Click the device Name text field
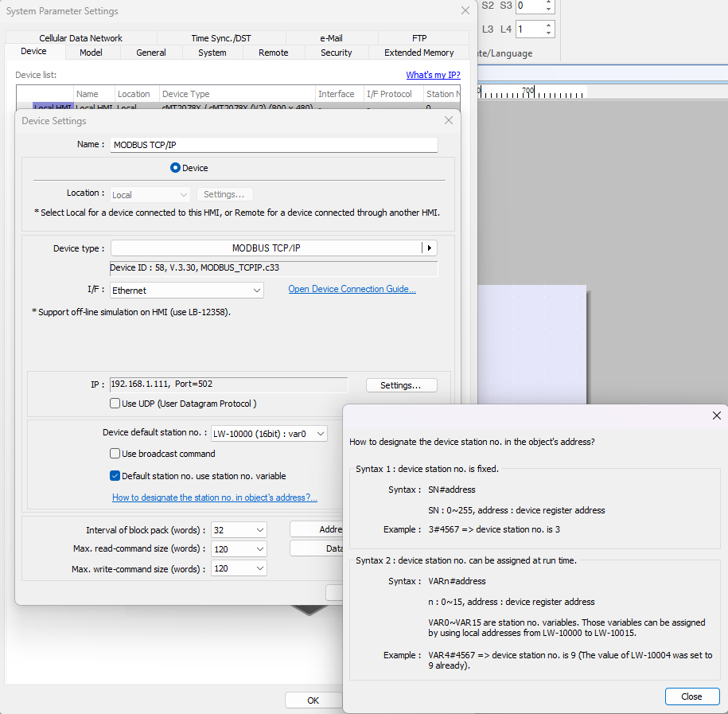 click(x=274, y=145)
